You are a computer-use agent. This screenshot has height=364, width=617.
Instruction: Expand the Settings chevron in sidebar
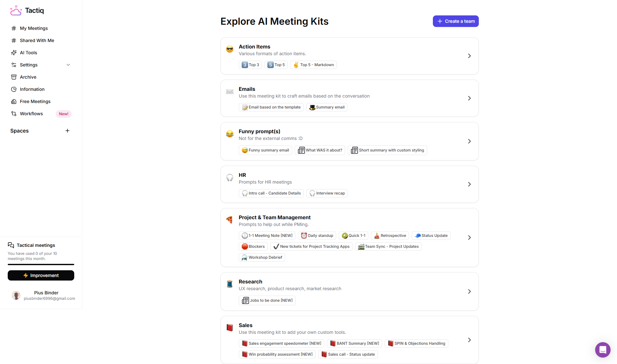click(68, 65)
